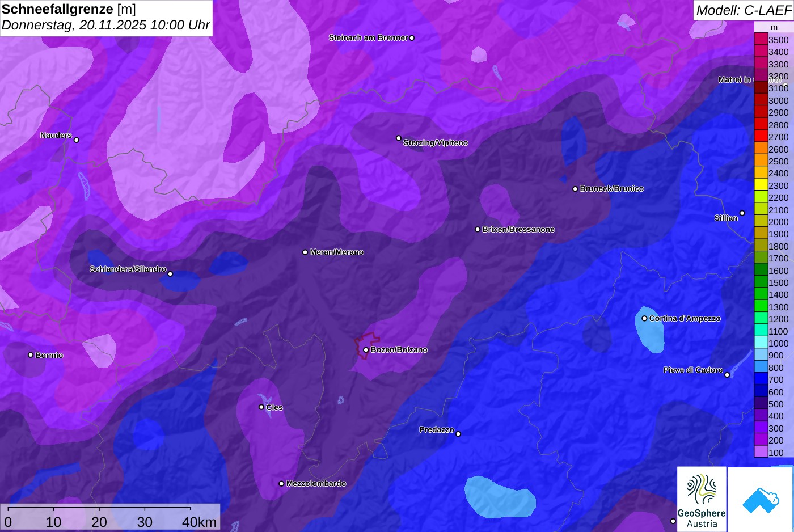The image size is (794, 532).
Task: Click the Bormio label
Action: pyautogui.click(x=49, y=355)
